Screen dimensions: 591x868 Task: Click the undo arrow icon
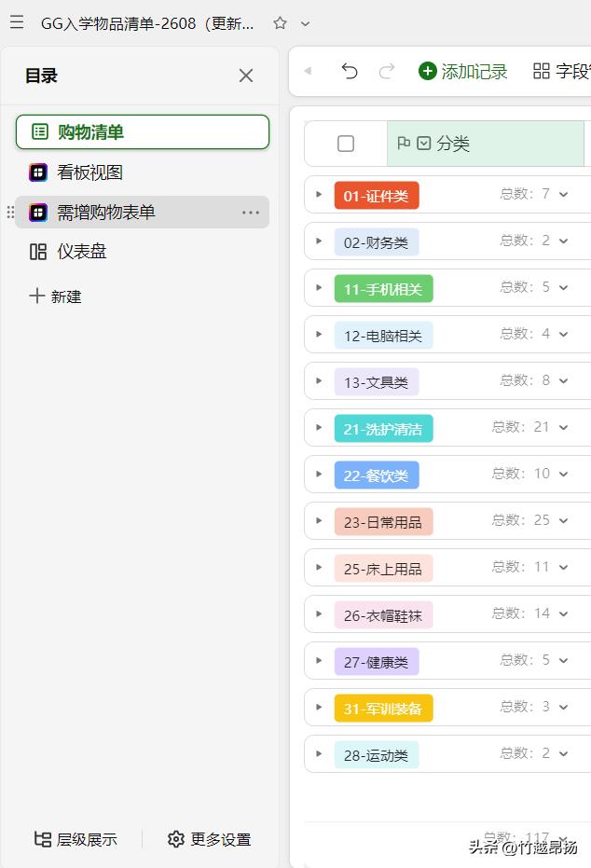(x=350, y=71)
